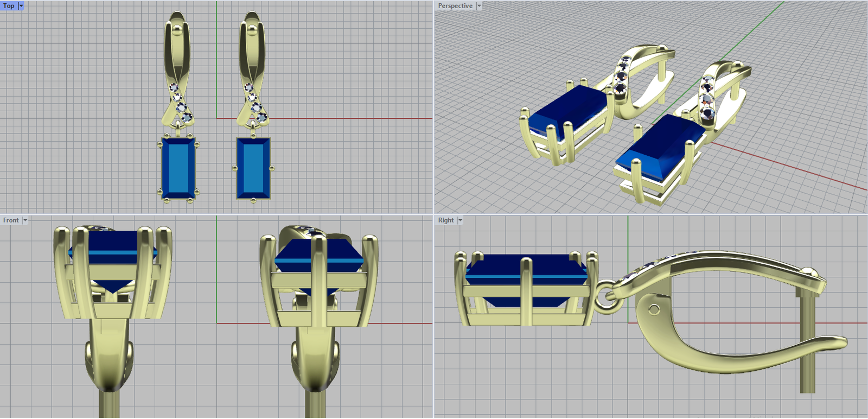
Task: Open the Top viewport dropdown arrow
Action: (x=21, y=6)
